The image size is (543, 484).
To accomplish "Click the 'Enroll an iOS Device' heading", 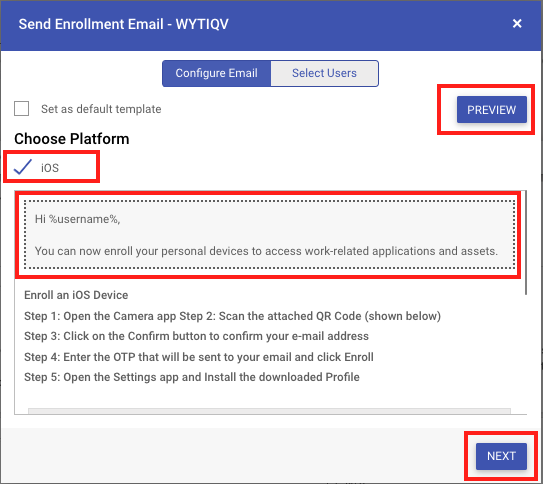I will click(x=76, y=295).
